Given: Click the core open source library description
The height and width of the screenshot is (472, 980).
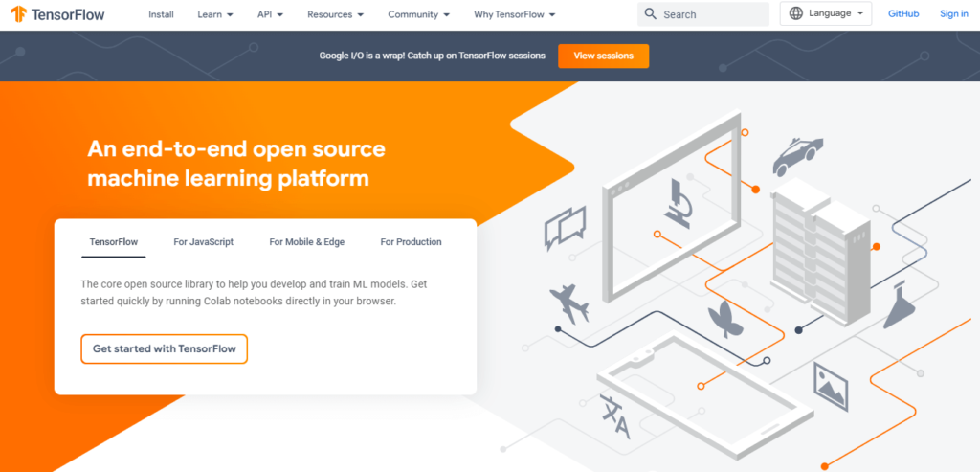Looking at the screenshot, I should pos(254,293).
